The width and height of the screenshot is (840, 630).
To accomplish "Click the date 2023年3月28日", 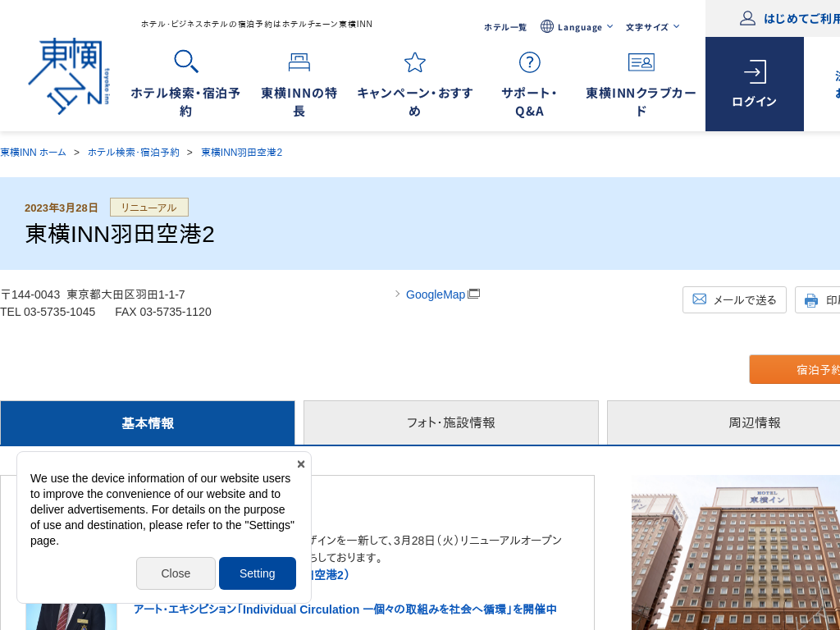I will [61, 208].
